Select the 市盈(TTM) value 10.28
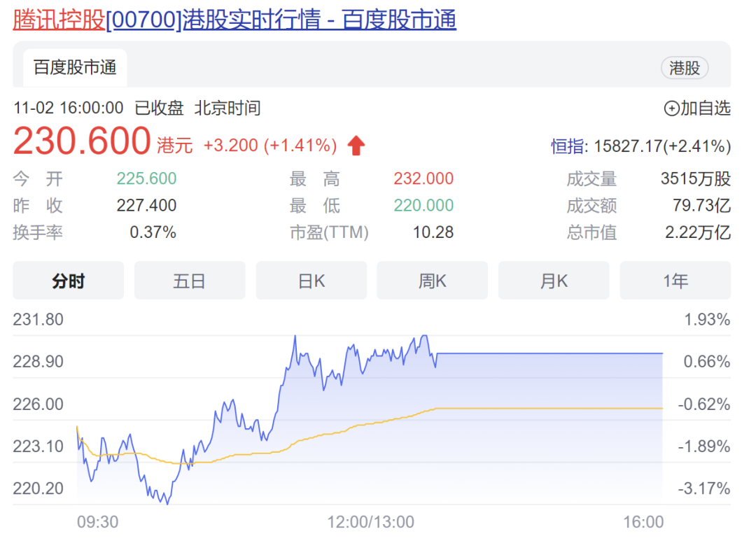Screen dimensions: 756x543 tap(433, 232)
